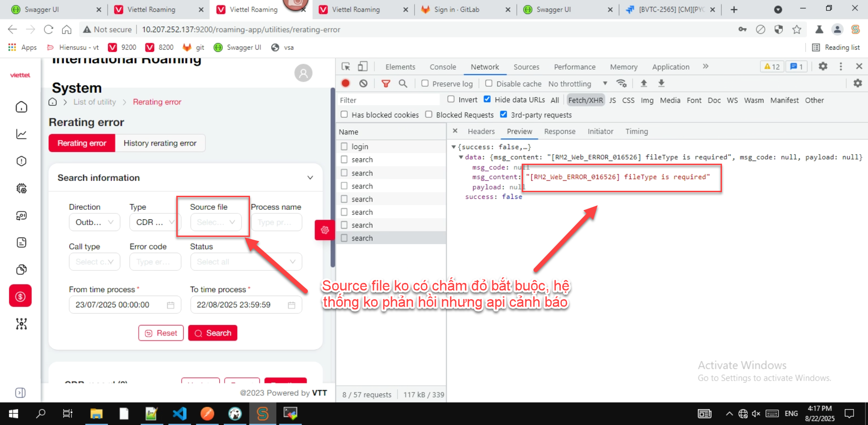Screen dimensions: 868x425
Task: Clear the network log
Action: (363, 83)
